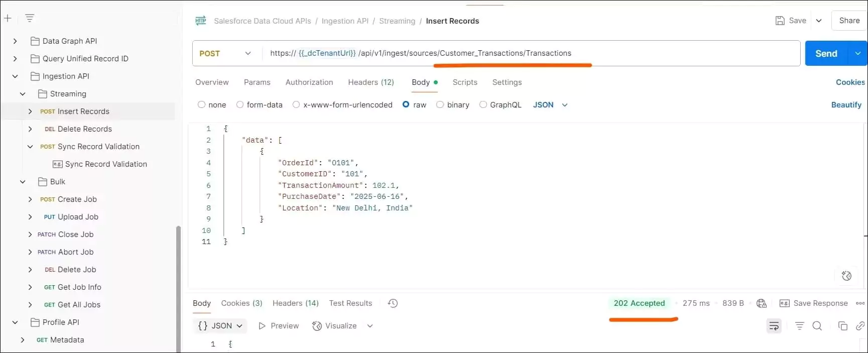Click the Bulk folder icon
Viewport: 868px width, 353px height.
pos(43,182)
